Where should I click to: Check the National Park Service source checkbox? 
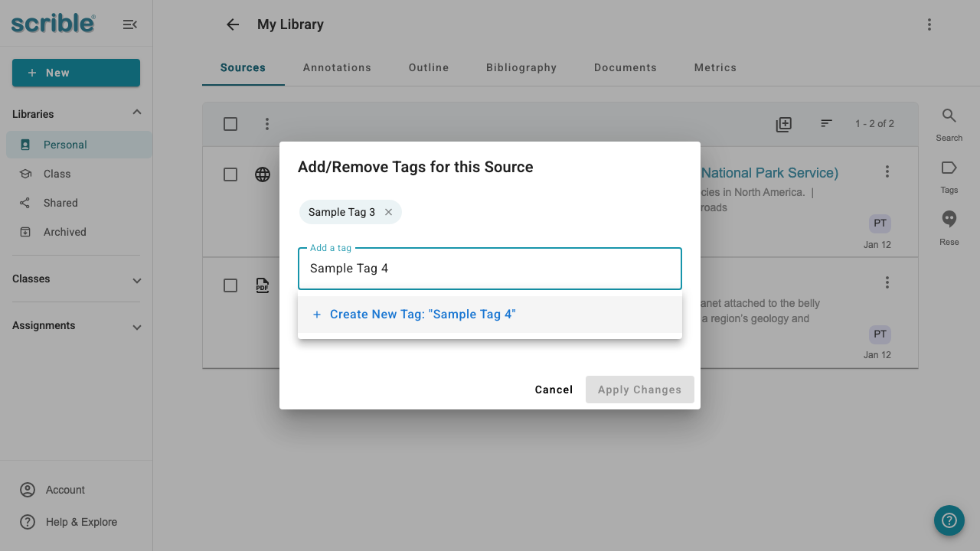(230, 174)
